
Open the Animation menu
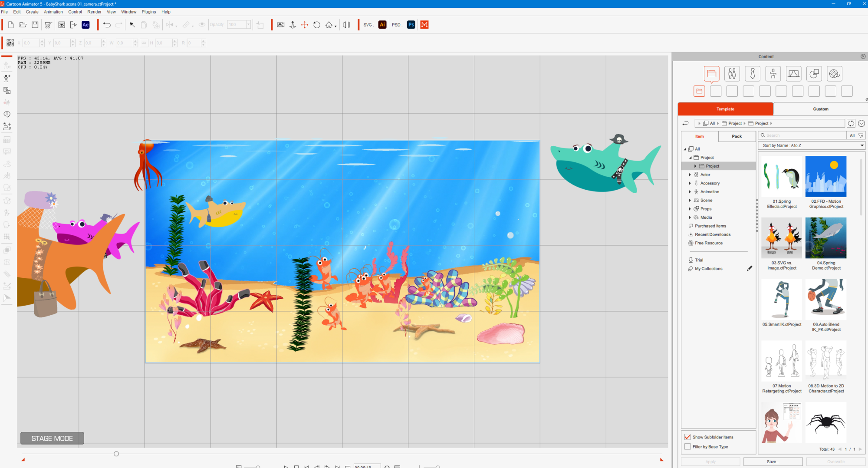click(x=53, y=12)
